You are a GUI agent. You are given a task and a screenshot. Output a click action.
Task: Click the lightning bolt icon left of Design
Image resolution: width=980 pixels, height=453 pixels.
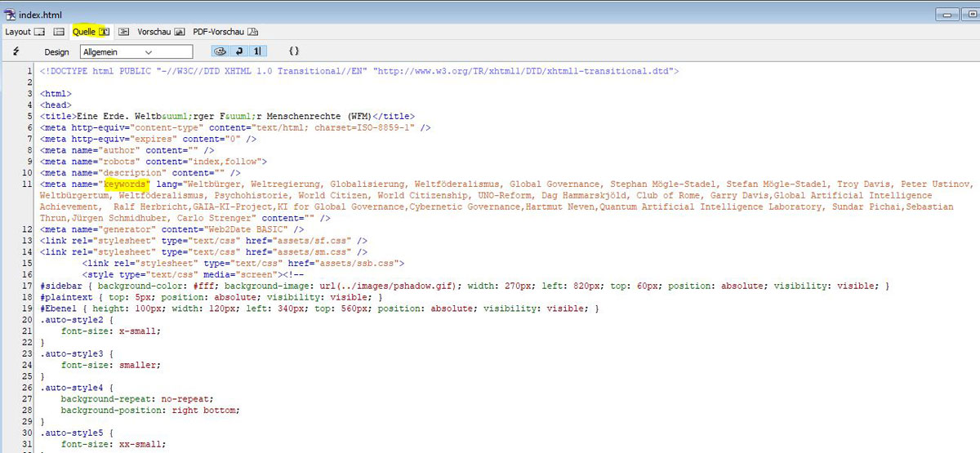click(16, 51)
